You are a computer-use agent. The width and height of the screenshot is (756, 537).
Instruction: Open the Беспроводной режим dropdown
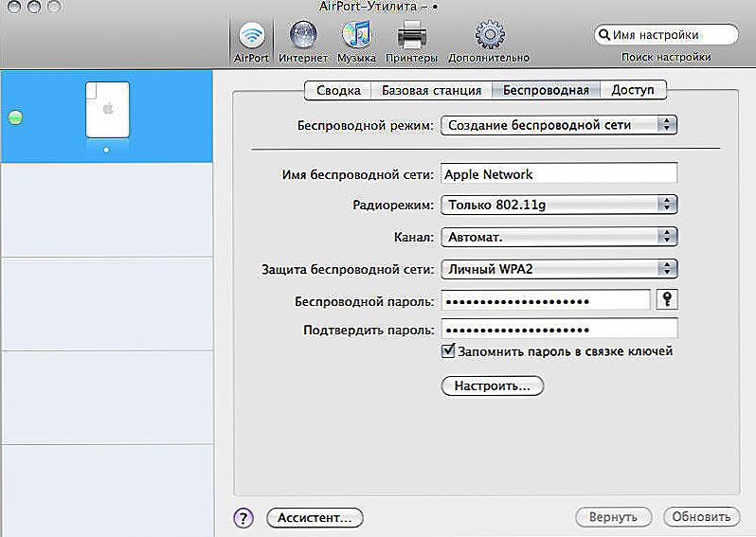coord(559,125)
